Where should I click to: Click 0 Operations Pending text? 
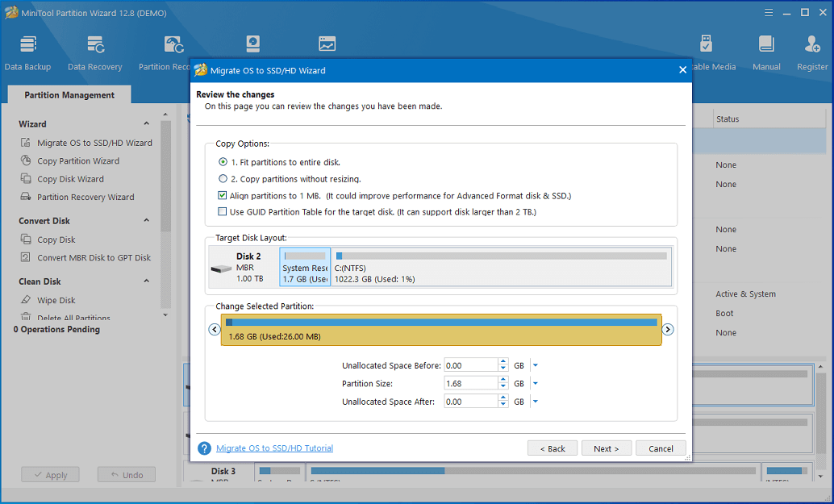click(56, 329)
